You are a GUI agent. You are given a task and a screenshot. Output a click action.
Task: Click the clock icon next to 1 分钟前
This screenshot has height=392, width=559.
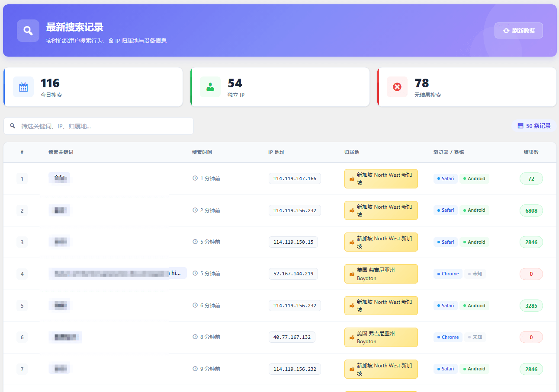coord(195,178)
